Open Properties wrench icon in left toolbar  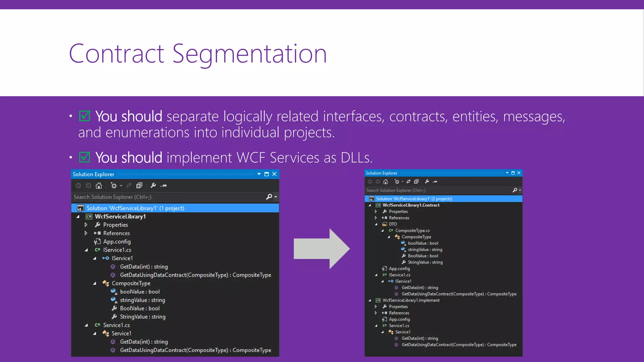153,186
